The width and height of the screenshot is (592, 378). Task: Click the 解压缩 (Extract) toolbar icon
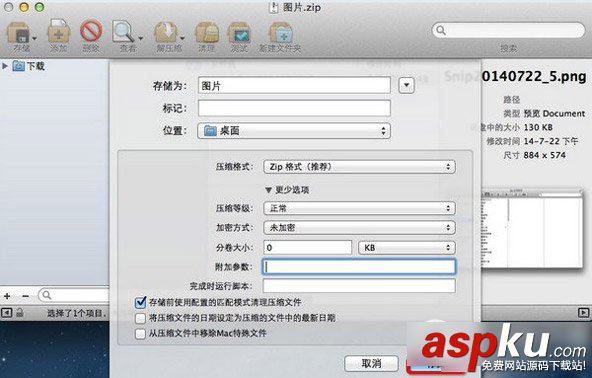(166, 32)
